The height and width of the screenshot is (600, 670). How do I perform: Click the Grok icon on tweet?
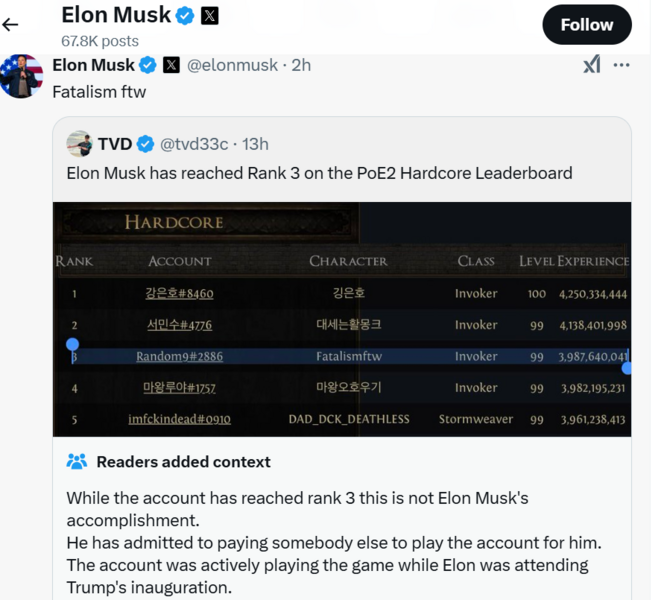click(x=591, y=65)
